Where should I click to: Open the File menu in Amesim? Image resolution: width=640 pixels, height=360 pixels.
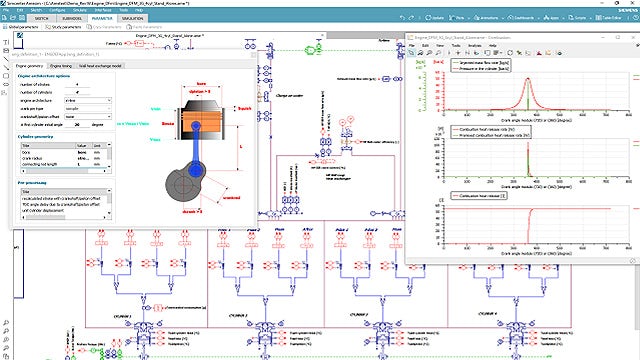pos(6,10)
